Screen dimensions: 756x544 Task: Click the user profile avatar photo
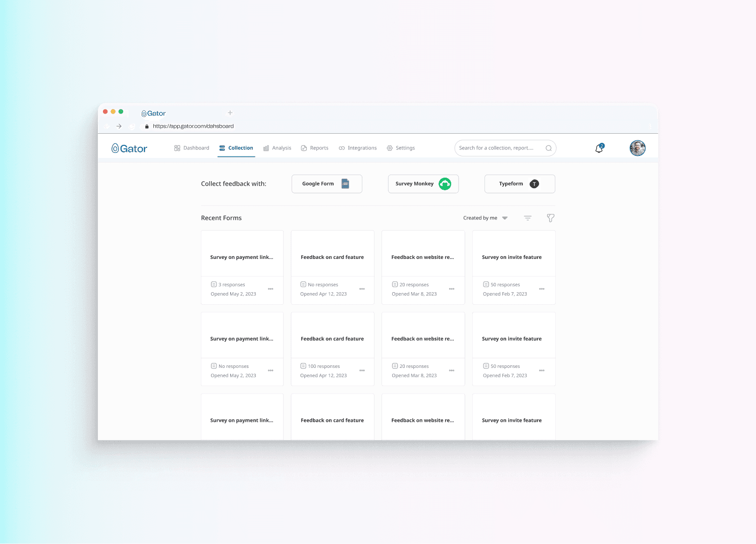click(x=637, y=148)
